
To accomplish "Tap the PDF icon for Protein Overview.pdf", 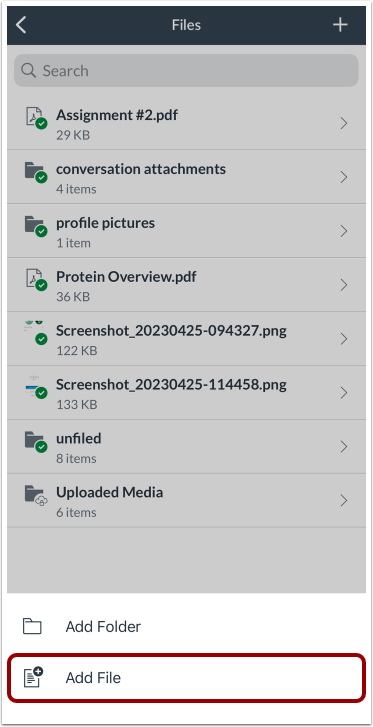I will 35,280.
